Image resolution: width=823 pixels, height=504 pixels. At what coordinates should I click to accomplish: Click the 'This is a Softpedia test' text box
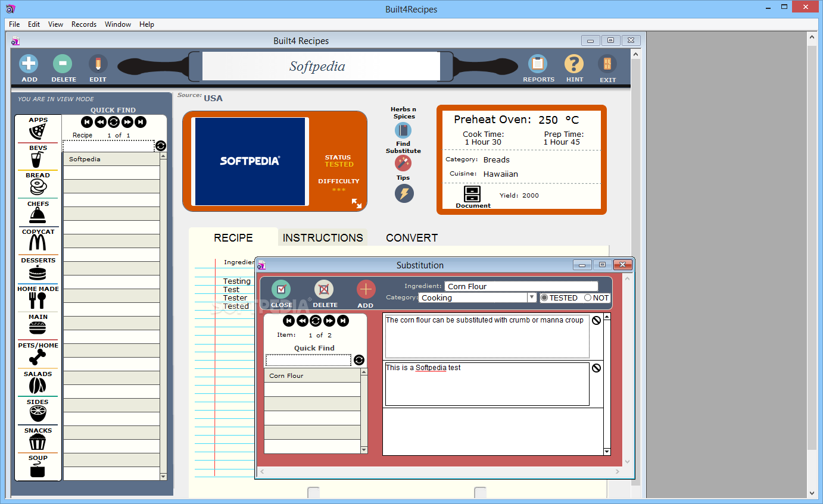pos(487,384)
